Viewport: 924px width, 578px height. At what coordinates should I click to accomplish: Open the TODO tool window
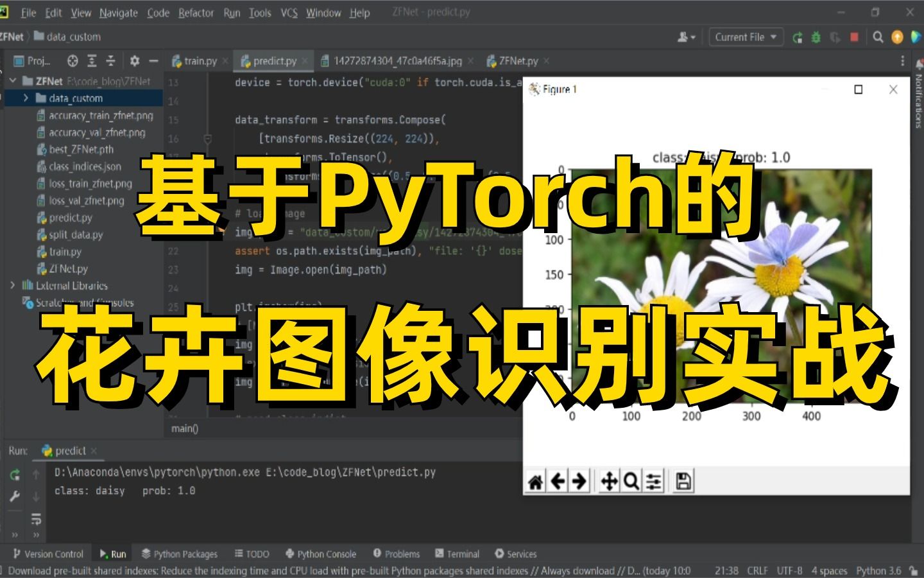pyautogui.click(x=252, y=554)
